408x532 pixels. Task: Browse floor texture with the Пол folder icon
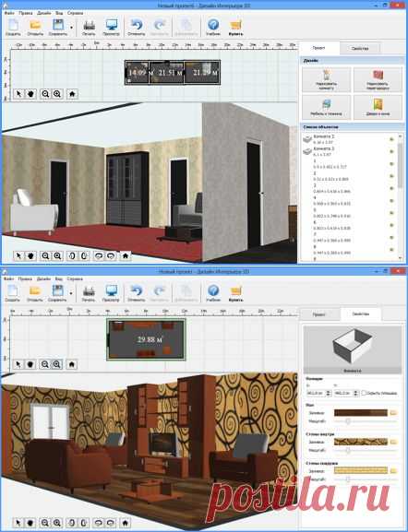[393, 413]
